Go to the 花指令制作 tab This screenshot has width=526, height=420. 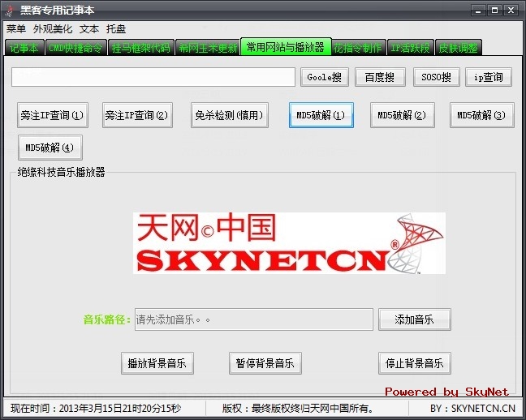pos(357,47)
